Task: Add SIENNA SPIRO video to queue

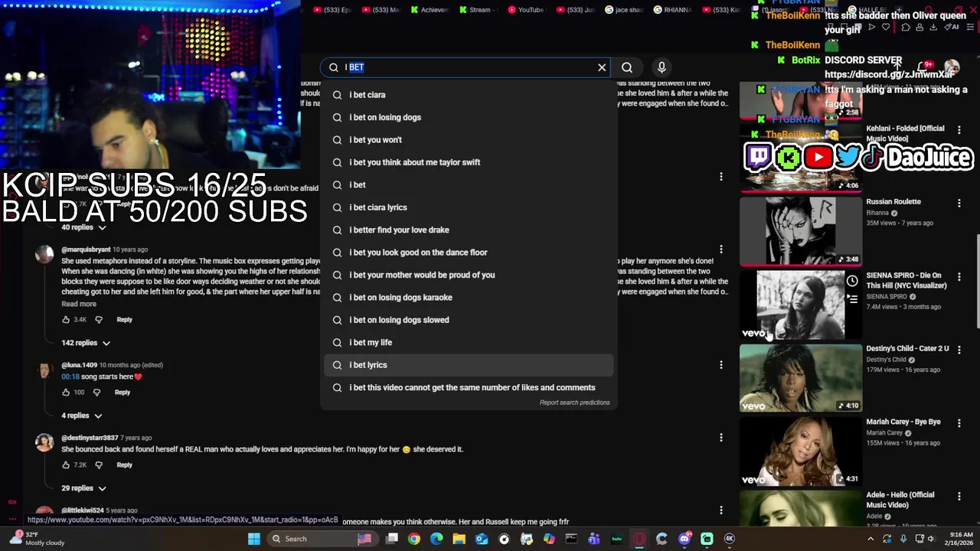Action: 852,299
